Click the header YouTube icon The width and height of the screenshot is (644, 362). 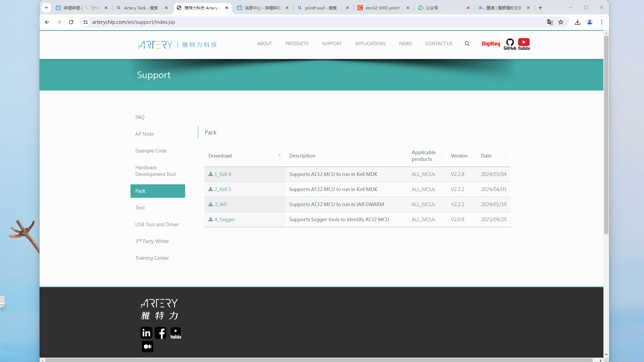point(524,44)
